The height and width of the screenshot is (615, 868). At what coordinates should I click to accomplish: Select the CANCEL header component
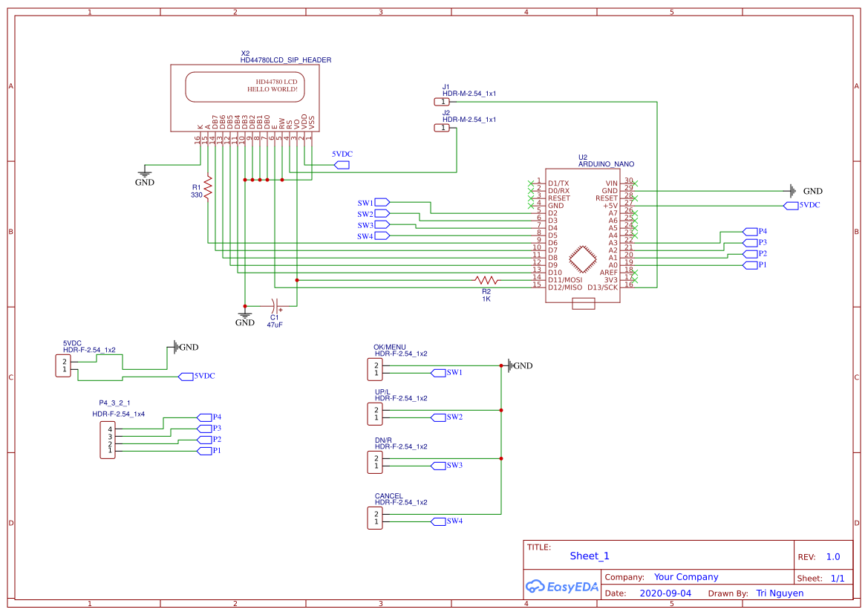375,517
